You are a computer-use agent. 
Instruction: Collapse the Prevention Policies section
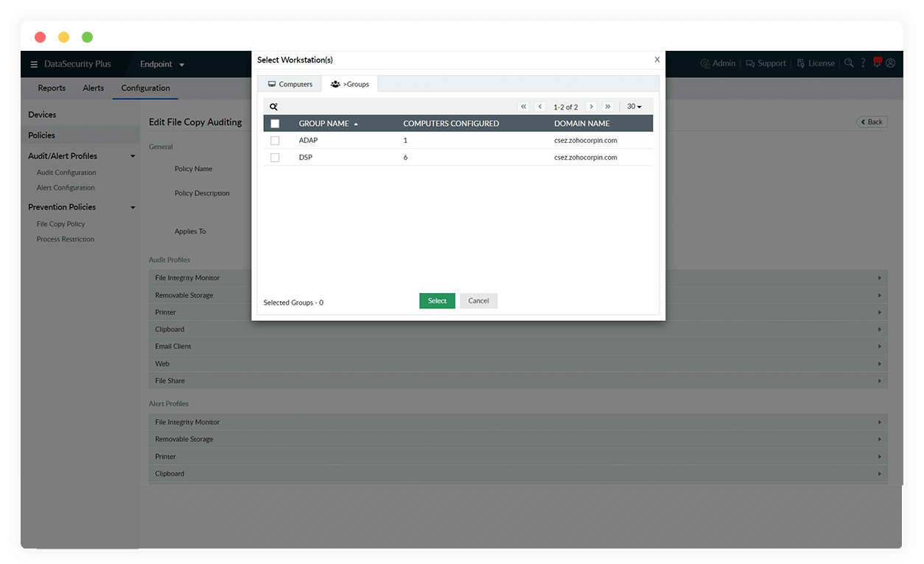(133, 208)
